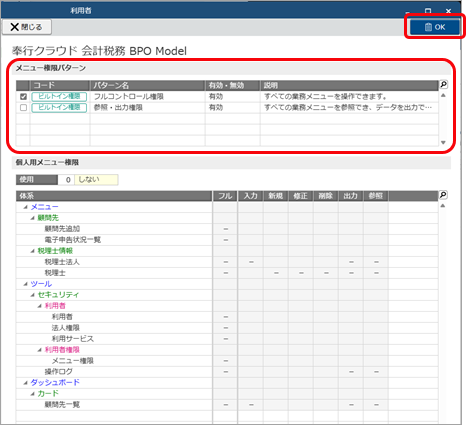Click the 閉じる close button
The height and width of the screenshot is (425, 466).
(x=27, y=27)
